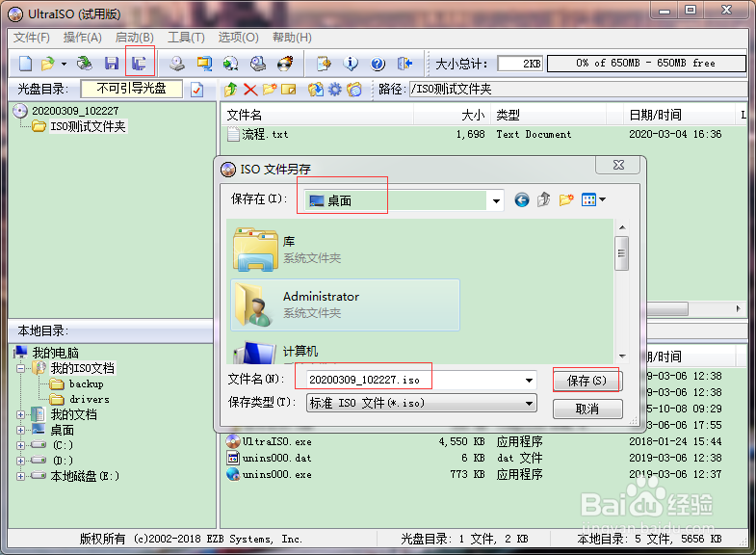
Task: Collapse 我的ISO文档 tree node
Action: [21, 369]
